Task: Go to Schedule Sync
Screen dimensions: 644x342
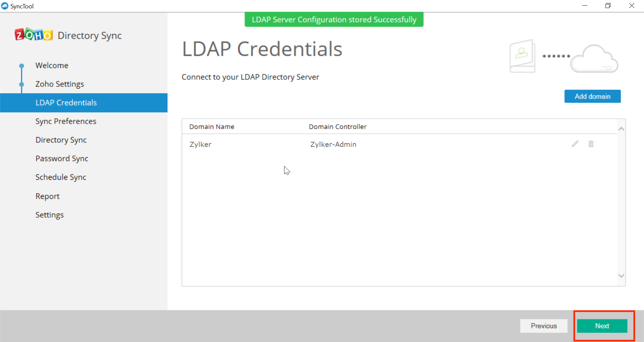Action: (61, 177)
